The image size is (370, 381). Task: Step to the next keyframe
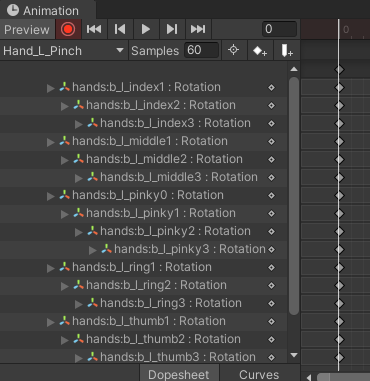point(172,29)
